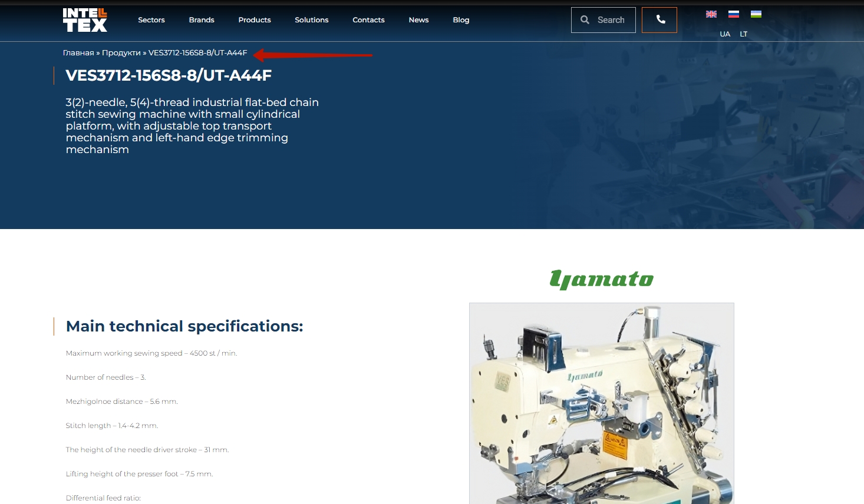
Task: Click the product description paragraph
Action: click(192, 126)
